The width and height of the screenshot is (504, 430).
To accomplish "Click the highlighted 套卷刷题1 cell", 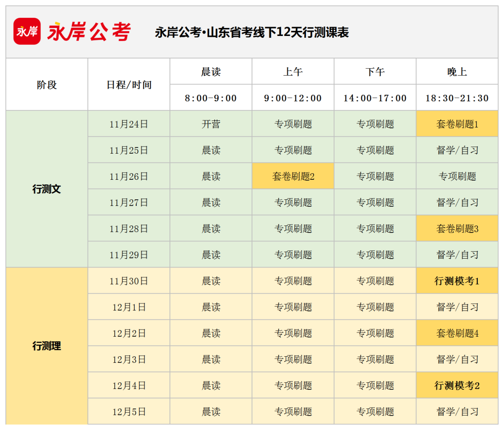I will pos(457,124).
